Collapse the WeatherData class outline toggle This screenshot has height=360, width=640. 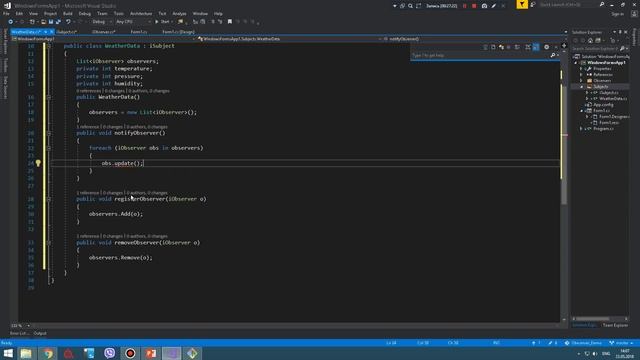[49, 46]
